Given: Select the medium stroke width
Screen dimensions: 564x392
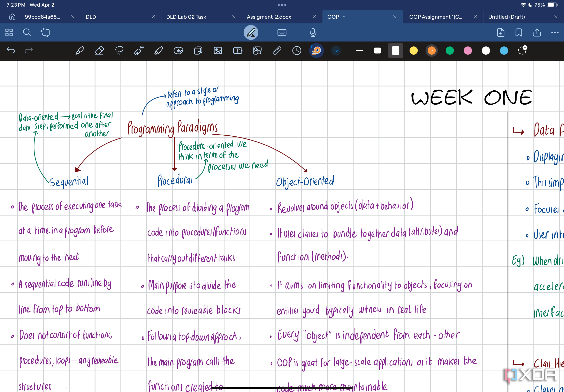Looking at the screenshot, I should click(377, 51).
